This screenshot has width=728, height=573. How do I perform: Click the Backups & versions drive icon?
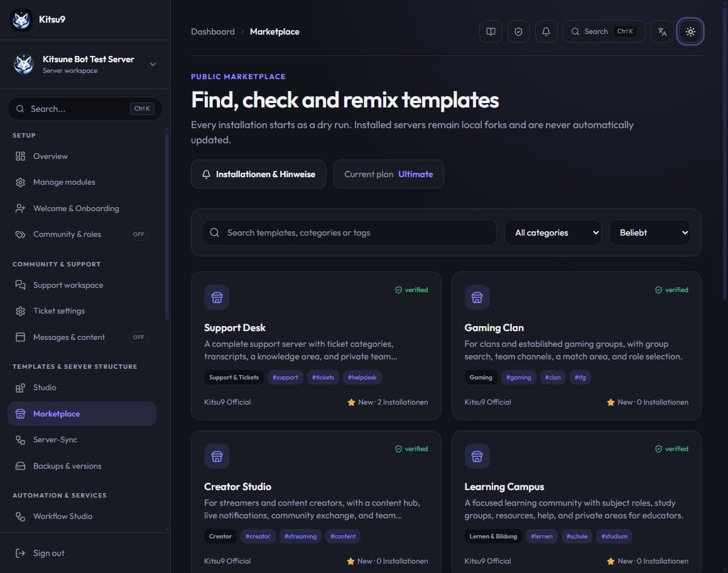20,466
